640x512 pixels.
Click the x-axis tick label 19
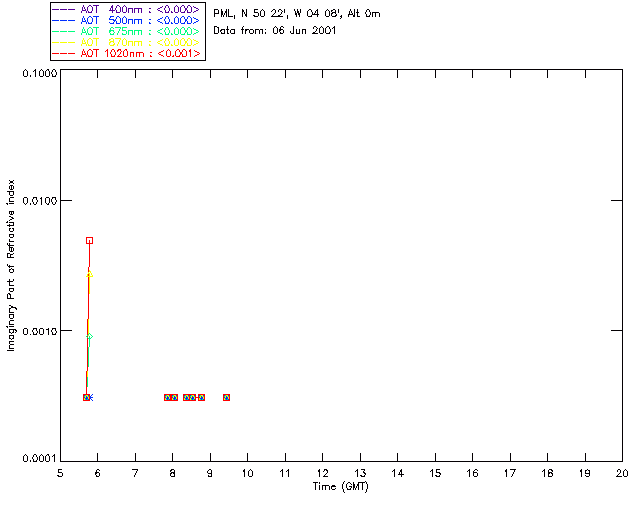coord(585,473)
